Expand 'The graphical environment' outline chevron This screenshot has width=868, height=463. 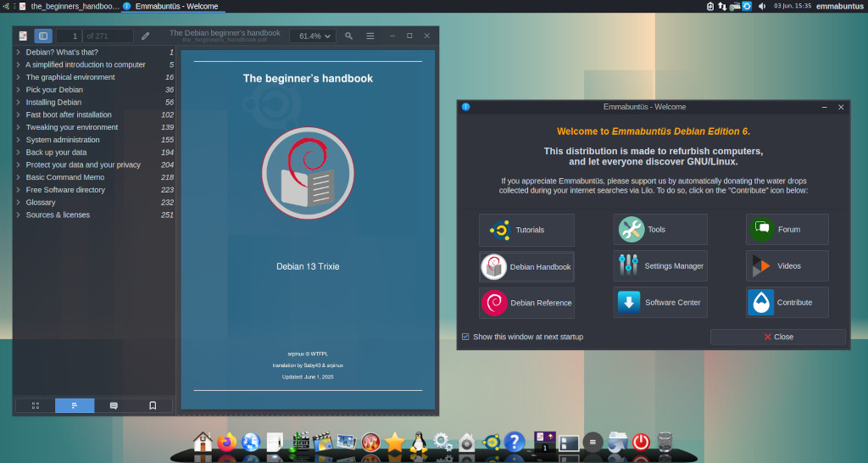point(19,77)
